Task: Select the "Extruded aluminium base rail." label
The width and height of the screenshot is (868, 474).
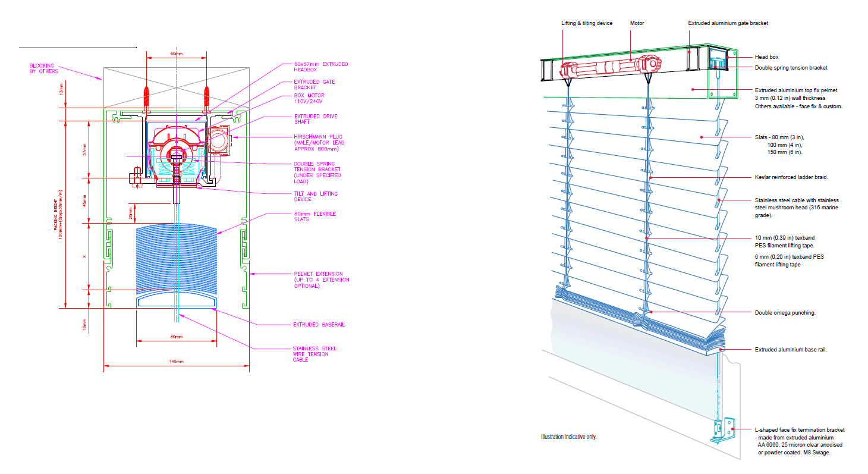Action: (x=791, y=350)
